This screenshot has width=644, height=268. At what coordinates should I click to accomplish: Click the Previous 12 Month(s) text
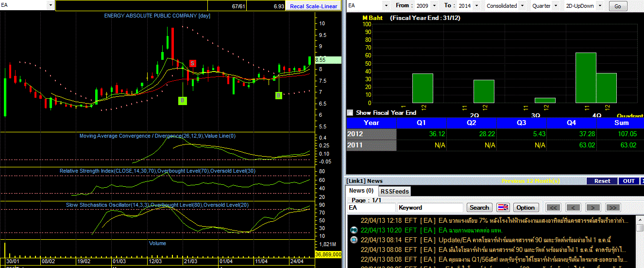pos(531,181)
